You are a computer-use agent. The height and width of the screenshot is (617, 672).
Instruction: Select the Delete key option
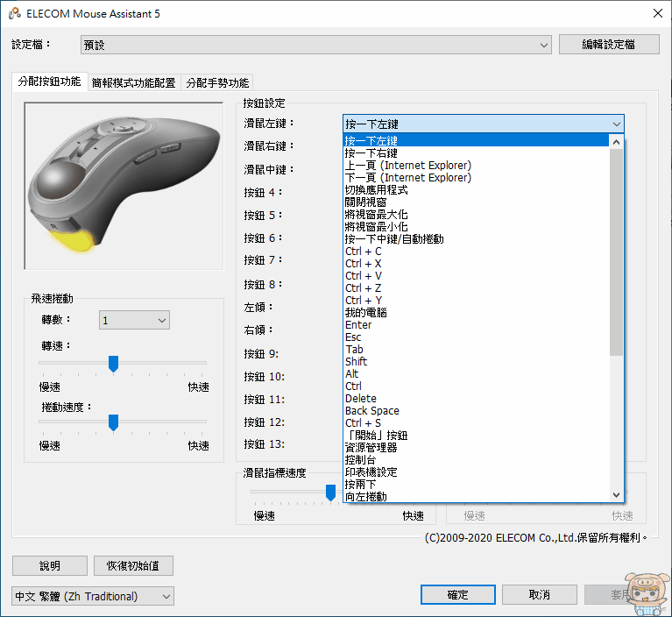[476, 398]
